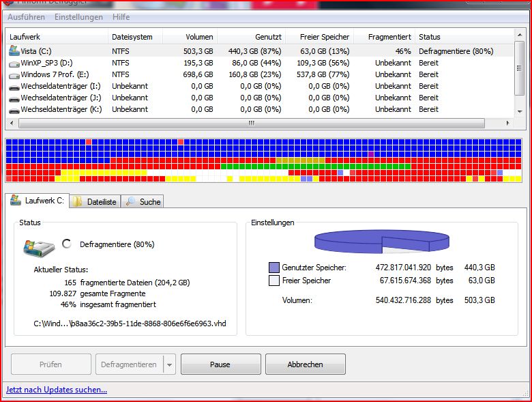532x402 pixels.
Task: Click the 63,0 GB (13%) free cell
Action: (x=325, y=51)
